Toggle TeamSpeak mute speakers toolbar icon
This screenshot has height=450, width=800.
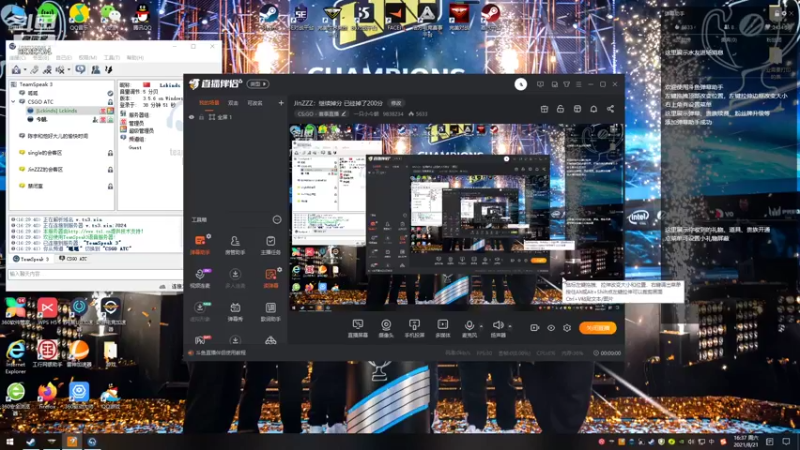pos(60,69)
